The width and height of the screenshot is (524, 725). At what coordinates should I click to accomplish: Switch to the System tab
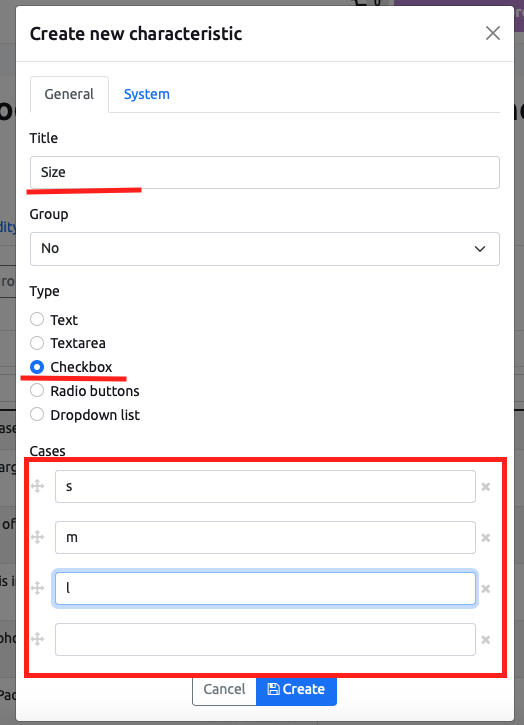tap(147, 94)
